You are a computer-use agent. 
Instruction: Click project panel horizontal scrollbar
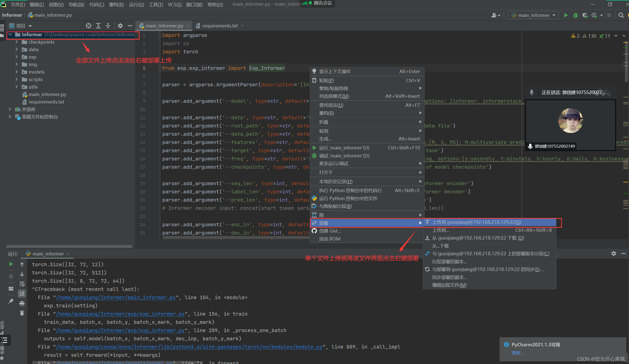pos(69,246)
